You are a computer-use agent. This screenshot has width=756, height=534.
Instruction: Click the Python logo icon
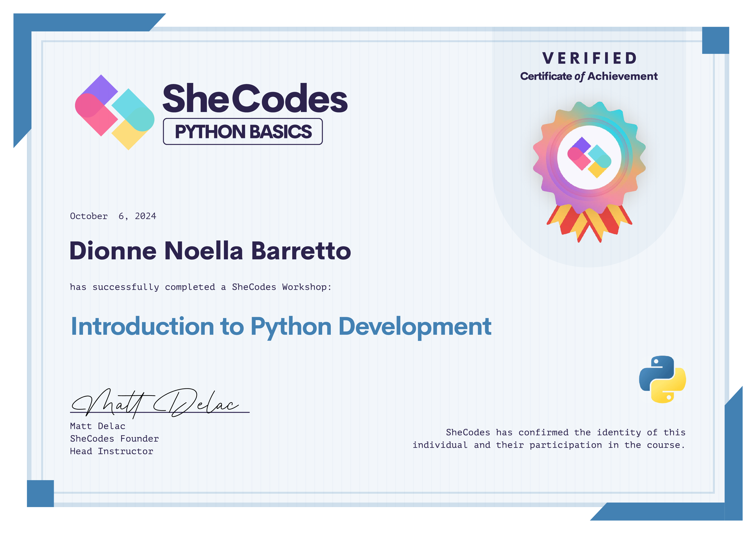point(662,379)
